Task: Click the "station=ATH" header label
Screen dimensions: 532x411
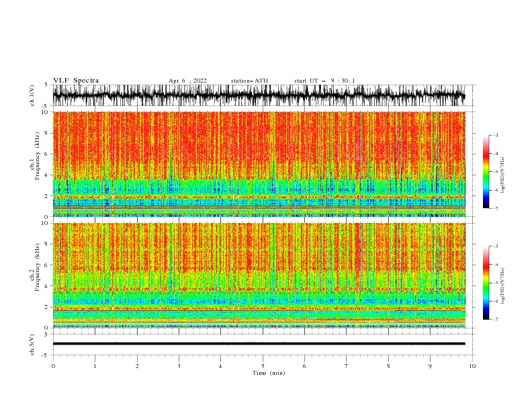Action: click(x=249, y=81)
